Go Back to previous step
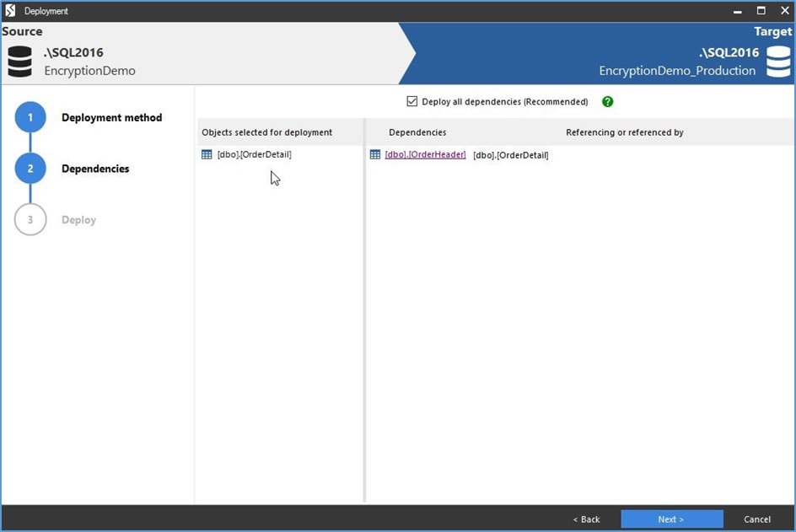The width and height of the screenshot is (796, 532). 586,519
